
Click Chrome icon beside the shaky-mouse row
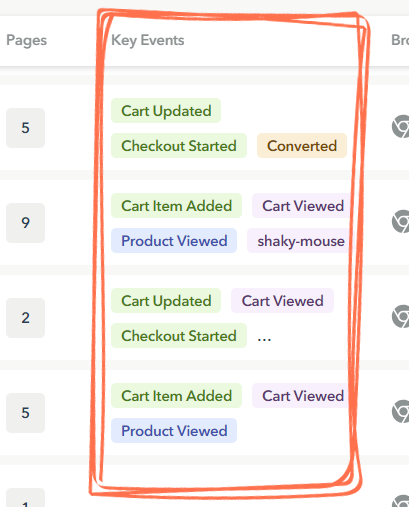(401, 222)
